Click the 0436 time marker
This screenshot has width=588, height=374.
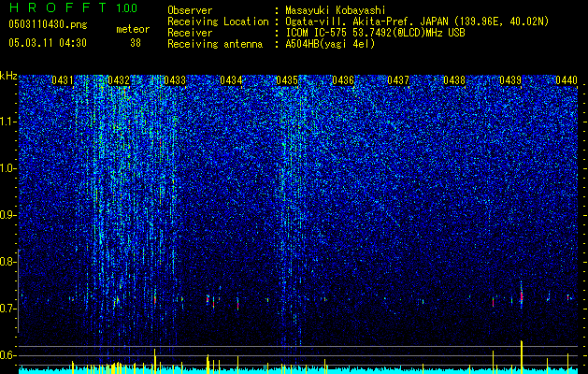343,80
